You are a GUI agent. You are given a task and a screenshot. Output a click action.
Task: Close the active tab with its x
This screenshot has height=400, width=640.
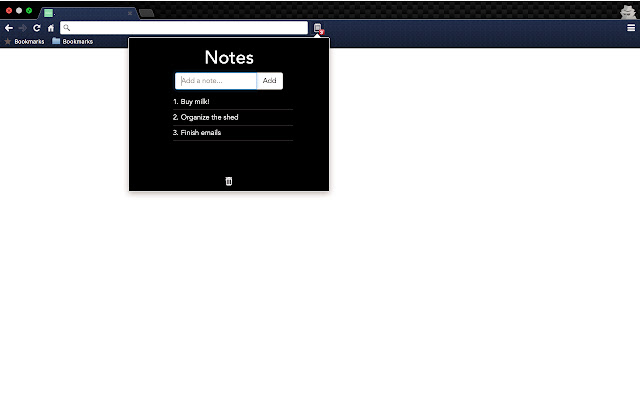(x=130, y=13)
